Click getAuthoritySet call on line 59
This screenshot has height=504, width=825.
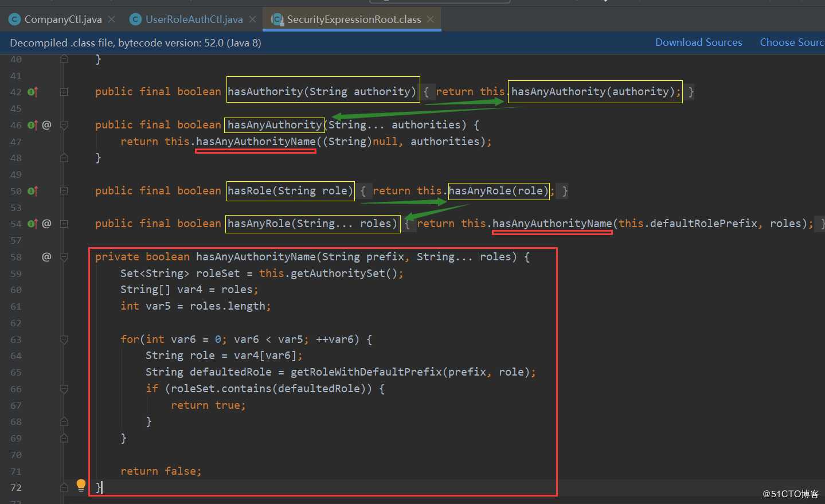click(337, 274)
